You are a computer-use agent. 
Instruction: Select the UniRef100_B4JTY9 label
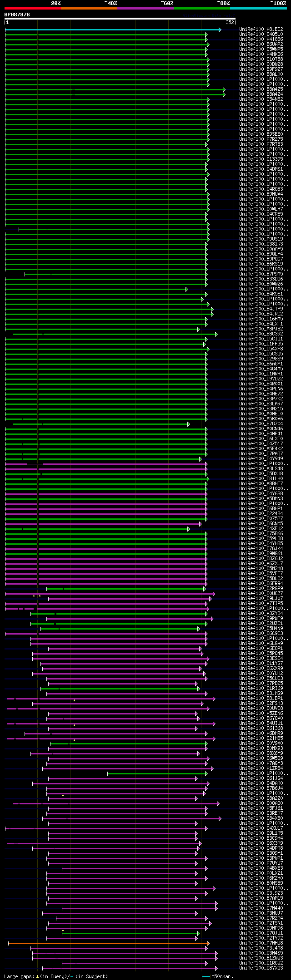pos(261,309)
